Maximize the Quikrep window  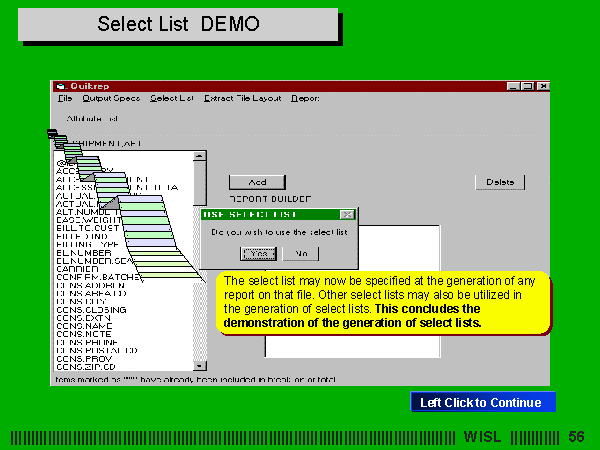coord(527,87)
